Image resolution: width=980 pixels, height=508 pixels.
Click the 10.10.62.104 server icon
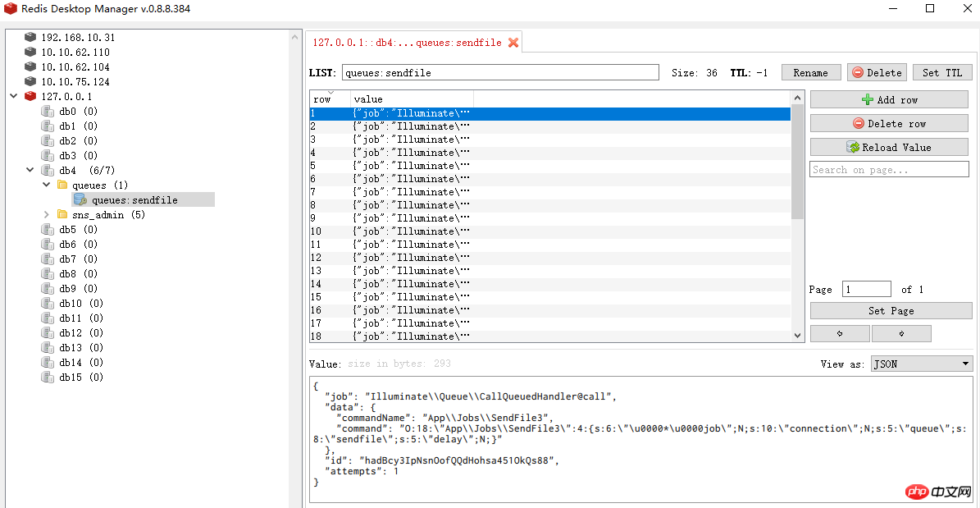coord(30,67)
